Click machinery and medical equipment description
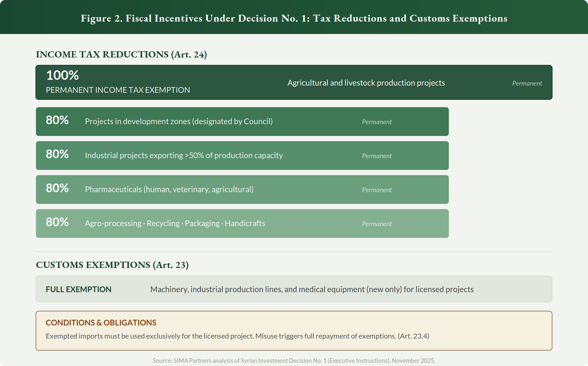The height and width of the screenshot is (366, 588). pos(312,289)
